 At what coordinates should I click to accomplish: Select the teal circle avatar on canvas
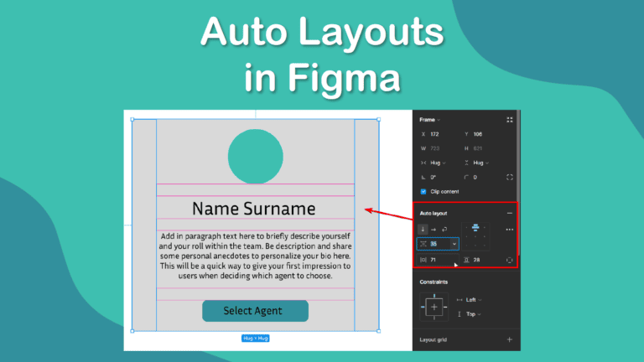[x=256, y=157]
